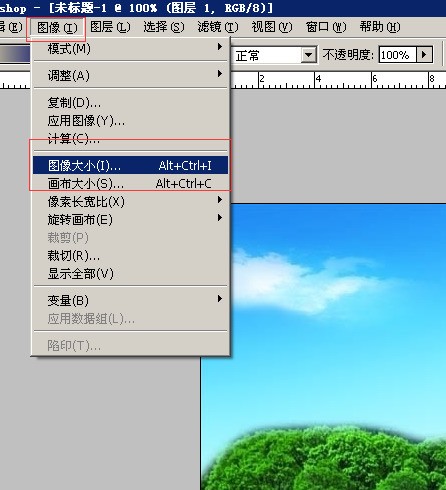Expand the 调整(A) submenu
The image size is (446, 490).
click(x=130, y=75)
